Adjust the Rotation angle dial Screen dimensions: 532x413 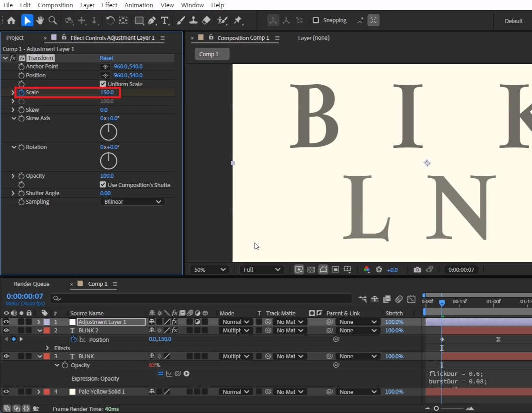click(109, 161)
